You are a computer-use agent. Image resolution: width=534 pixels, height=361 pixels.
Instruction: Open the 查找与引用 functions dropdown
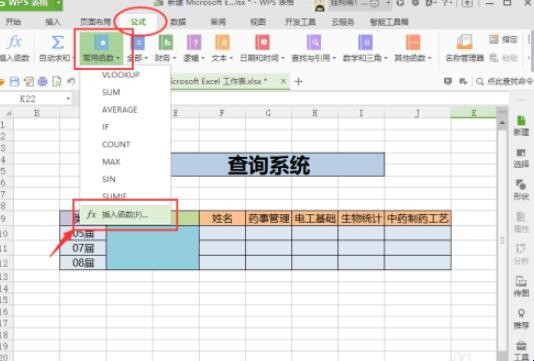314,49
